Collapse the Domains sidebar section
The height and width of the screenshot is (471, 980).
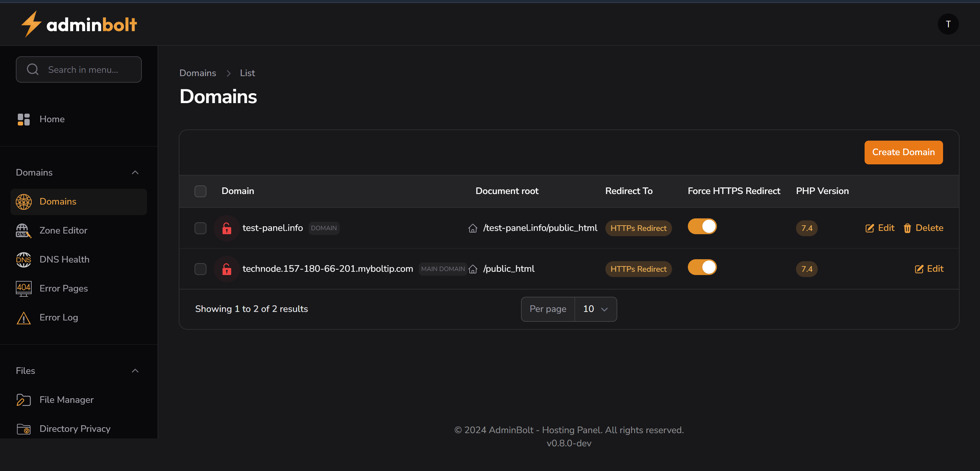(135, 173)
